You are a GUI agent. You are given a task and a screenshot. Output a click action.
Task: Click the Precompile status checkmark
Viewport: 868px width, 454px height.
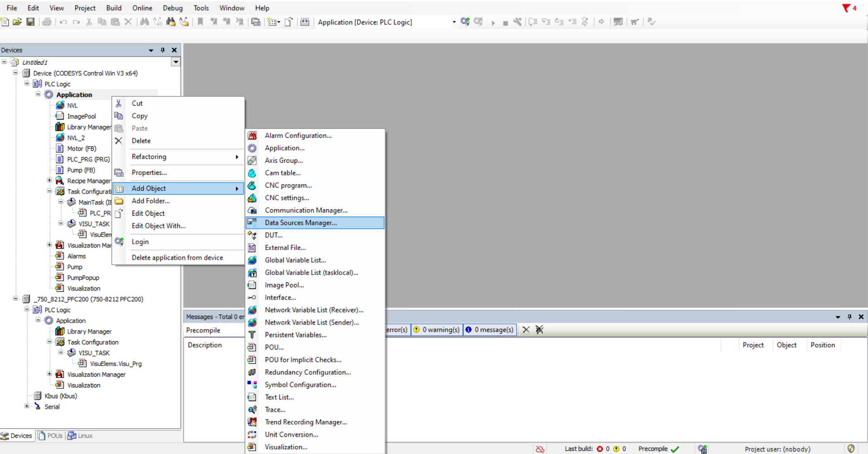(x=675, y=449)
